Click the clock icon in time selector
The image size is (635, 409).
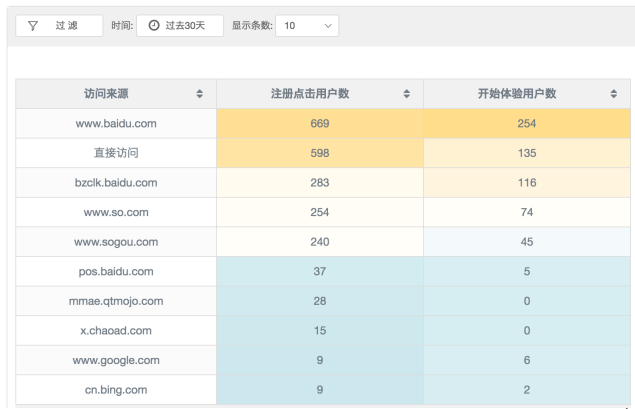154,26
